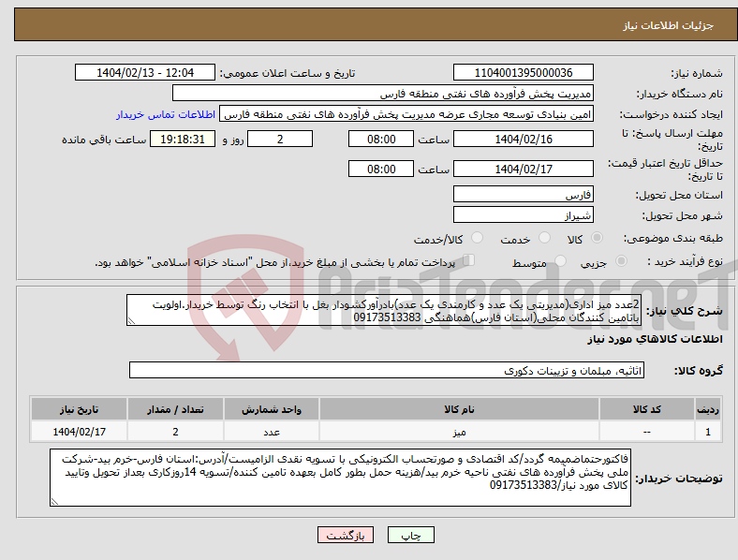The height and width of the screenshot is (560, 738).
Task: Grab the buyer notes textarea resize handle
Action: click(x=54, y=502)
